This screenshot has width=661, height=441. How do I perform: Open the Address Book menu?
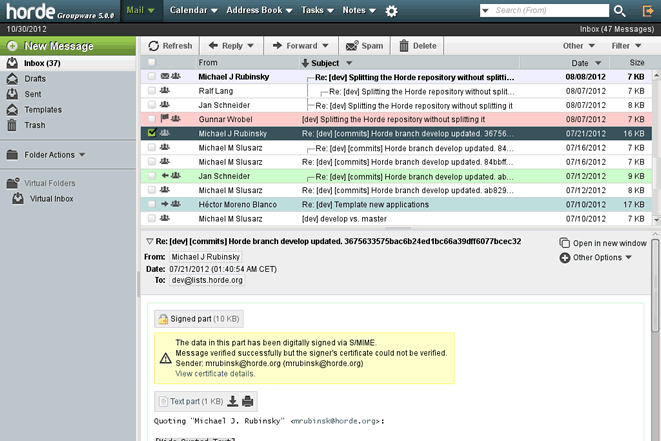pos(259,10)
